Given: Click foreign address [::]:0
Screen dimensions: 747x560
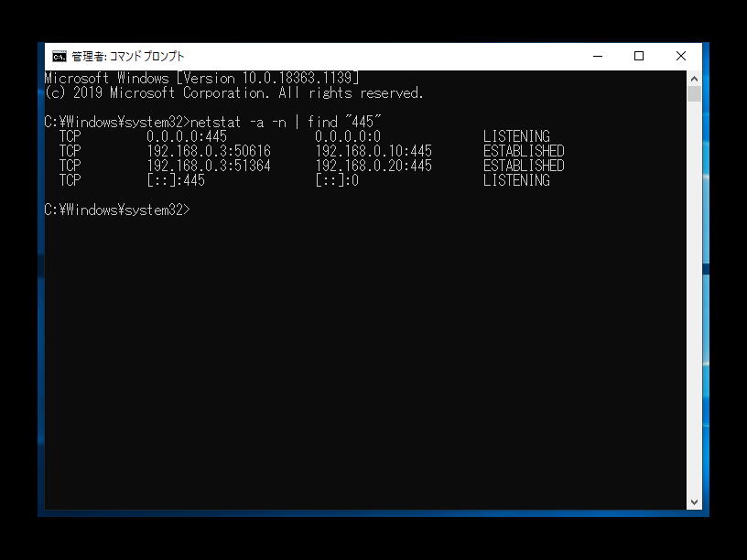Looking at the screenshot, I should point(337,180).
